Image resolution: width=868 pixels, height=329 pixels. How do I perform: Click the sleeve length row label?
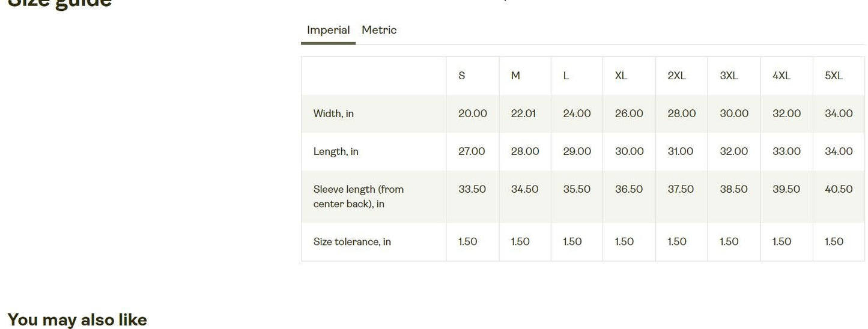click(x=359, y=196)
